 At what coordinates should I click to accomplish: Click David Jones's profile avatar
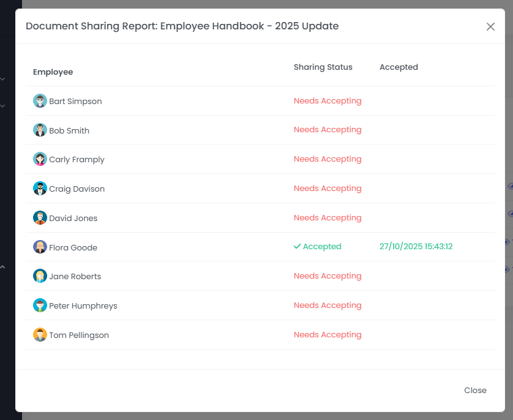pos(40,218)
